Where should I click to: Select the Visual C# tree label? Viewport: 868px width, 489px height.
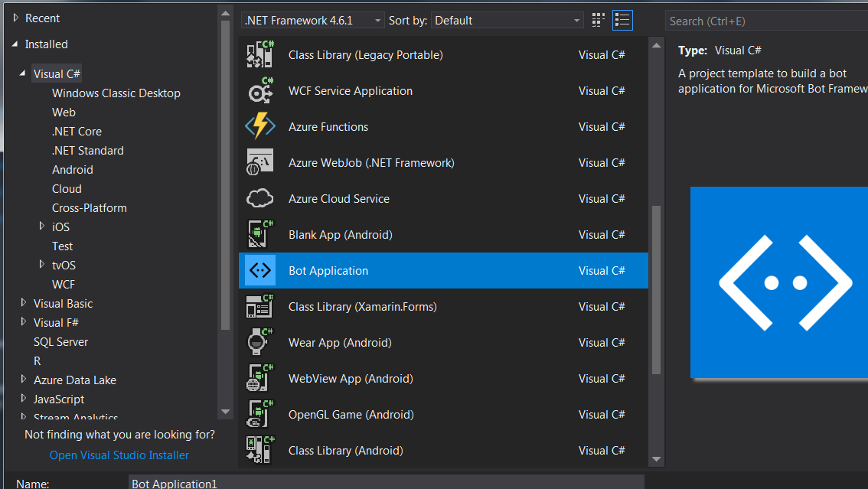(x=57, y=73)
